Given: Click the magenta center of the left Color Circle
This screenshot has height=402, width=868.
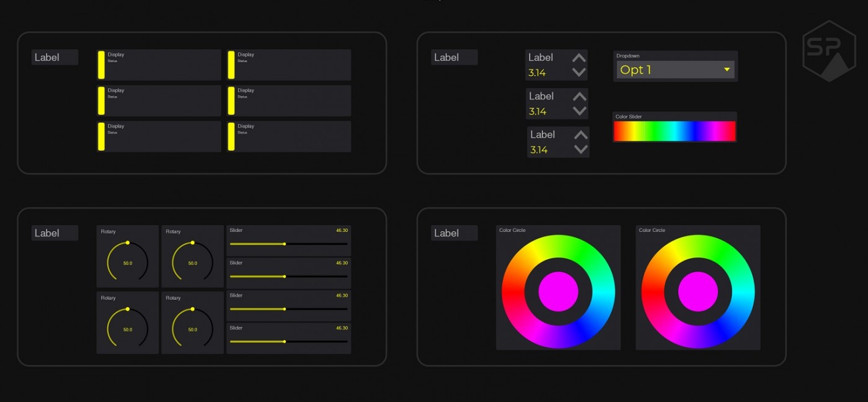Looking at the screenshot, I should 559,292.
